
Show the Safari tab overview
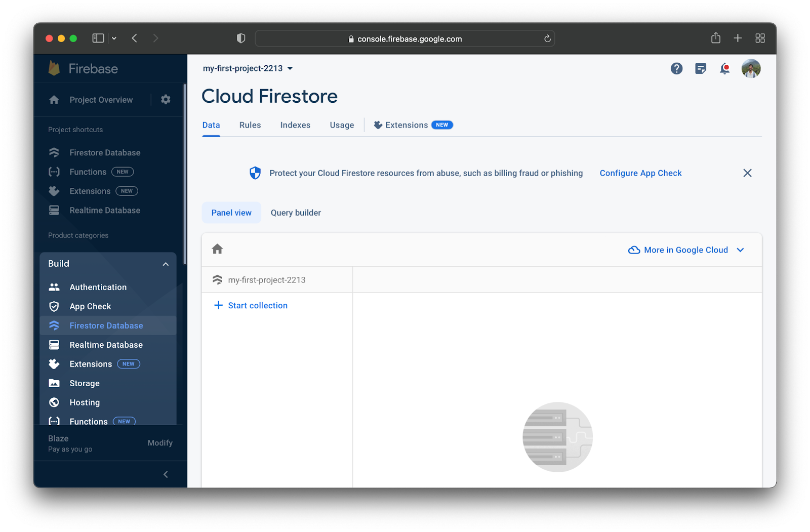[x=760, y=38]
